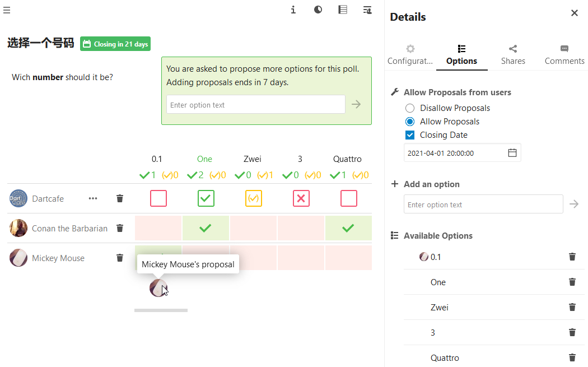Switch to the Shares tab
Screen dimensions: 588x367
pos(513,55)
